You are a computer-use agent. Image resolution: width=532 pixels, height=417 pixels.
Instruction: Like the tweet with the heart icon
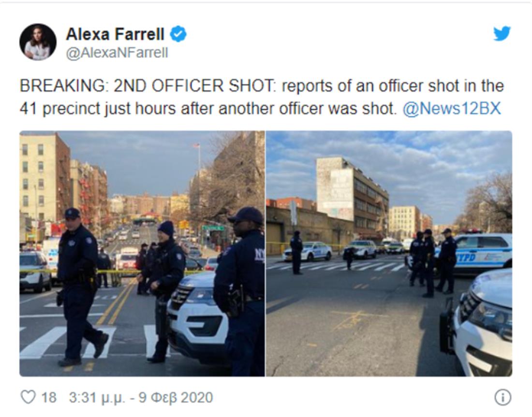[x=29, y=397]
